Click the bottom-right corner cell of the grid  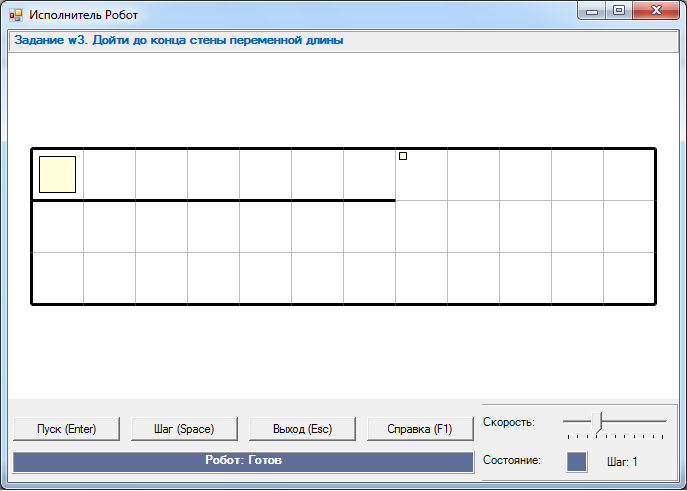click(629, 278)
